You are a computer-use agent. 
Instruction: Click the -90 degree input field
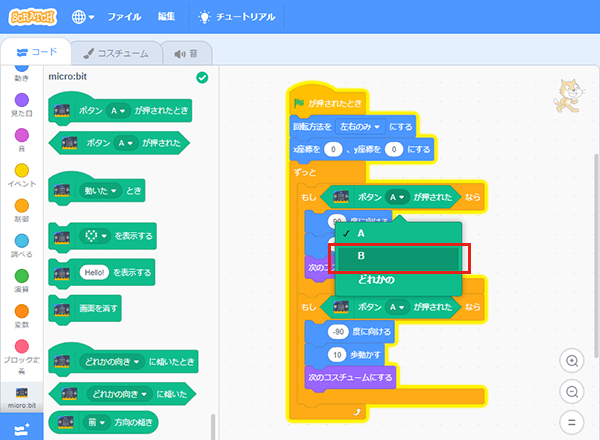[338, 332]
